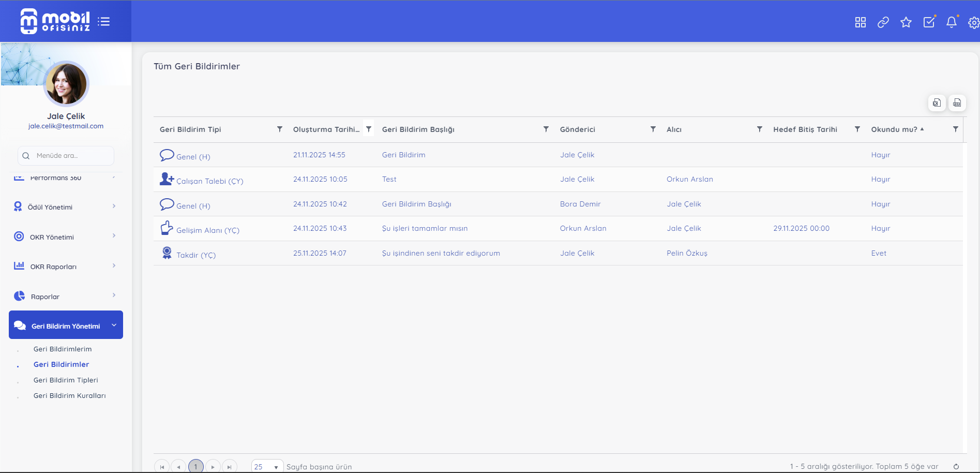Sort by Okundu mu? column header
The image size is (980, 473).
894,129
